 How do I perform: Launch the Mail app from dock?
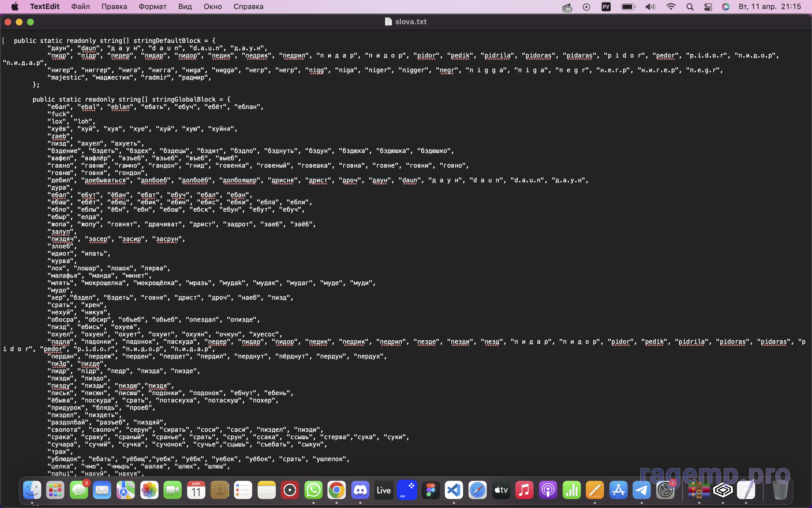pos(102,490)
